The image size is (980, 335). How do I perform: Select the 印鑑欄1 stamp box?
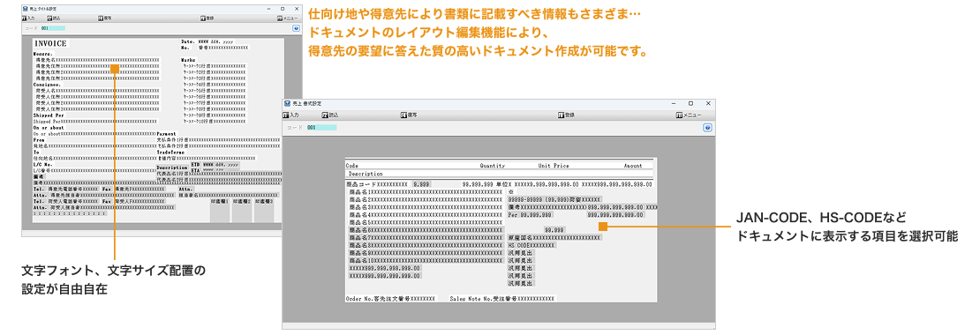coord(220,211)
